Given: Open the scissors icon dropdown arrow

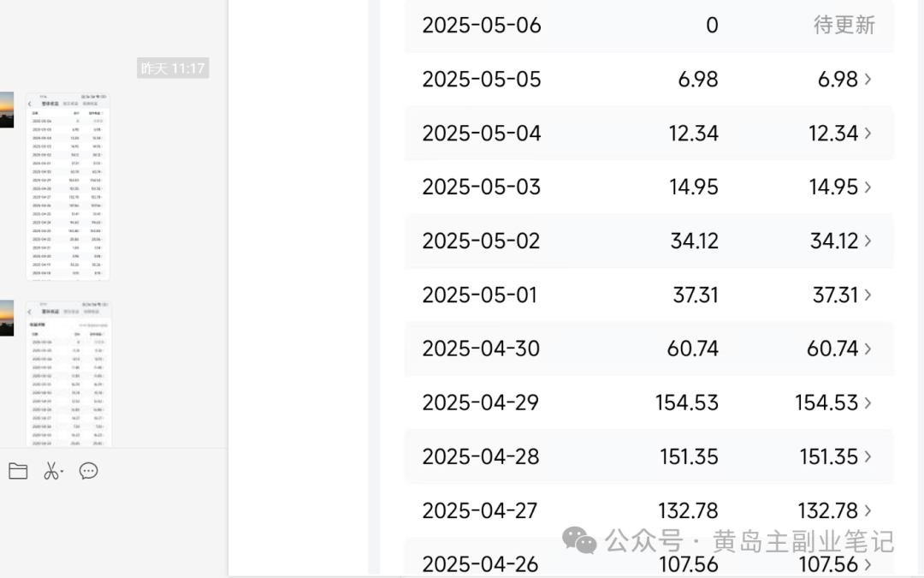Looking at the screenshot, I should point(62,471).
